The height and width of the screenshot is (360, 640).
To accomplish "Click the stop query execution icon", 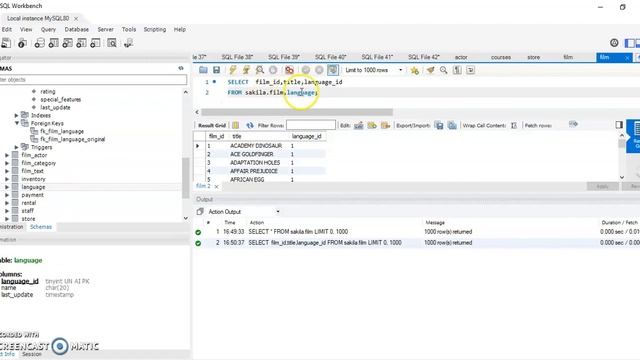I will (x=273, y=70).
